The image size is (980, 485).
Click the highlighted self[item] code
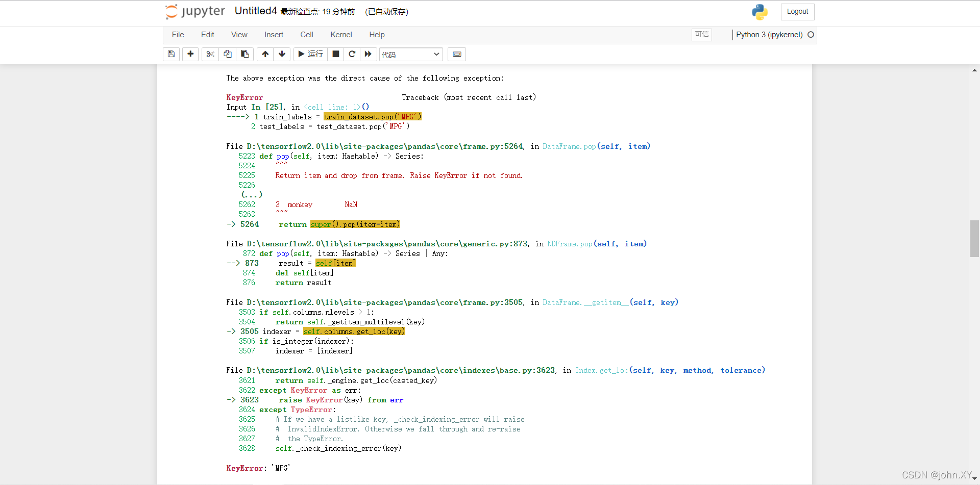[x=335, y=263]
